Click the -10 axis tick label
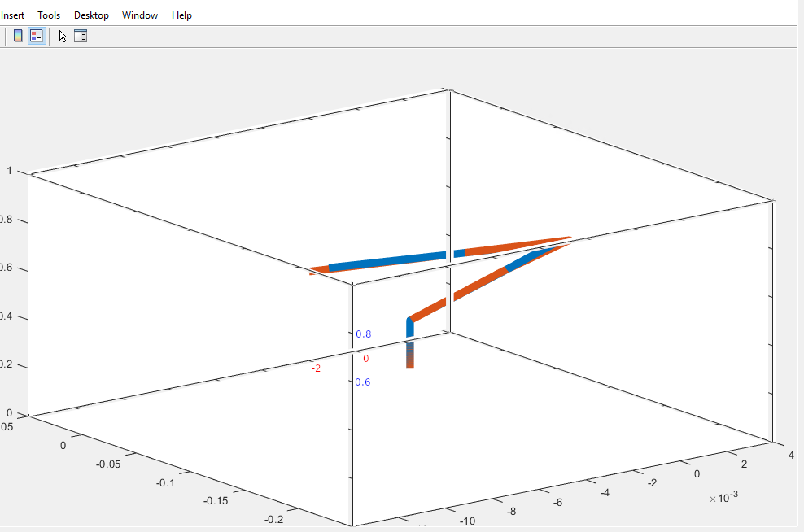 coord(468,521)
